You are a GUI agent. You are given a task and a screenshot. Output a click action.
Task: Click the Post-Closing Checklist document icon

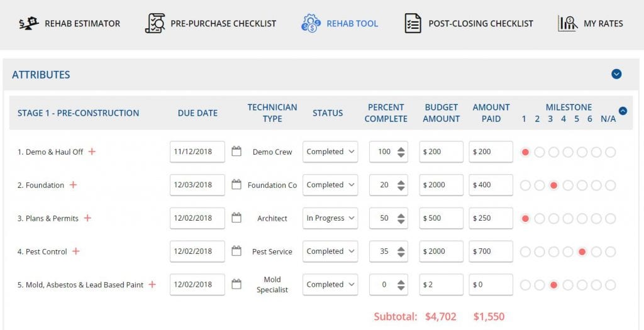(x=413, y=23)
